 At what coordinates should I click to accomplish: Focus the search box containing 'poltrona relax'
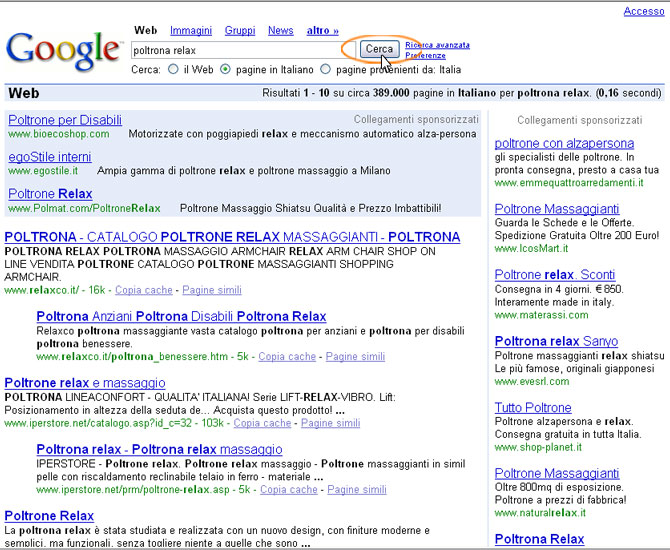coord(243,50)
